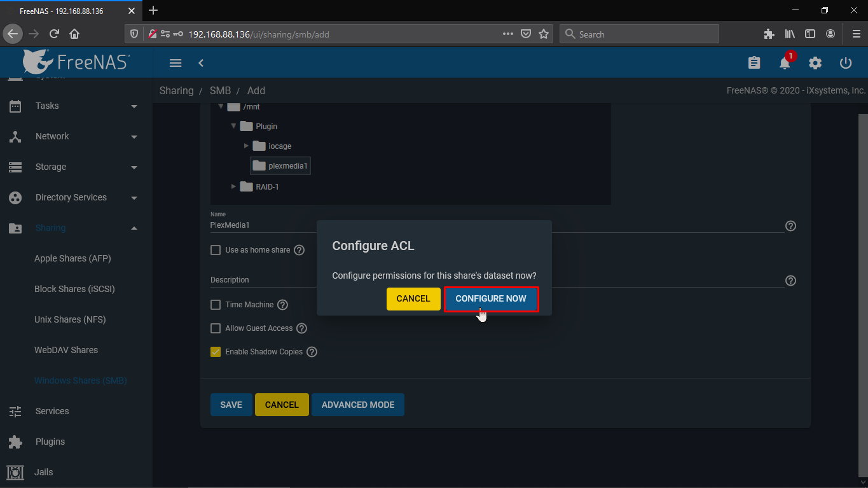The height and width of the screenshot is (488, 868).
Task: Click the browser reload icon
Action: (55, 34)
